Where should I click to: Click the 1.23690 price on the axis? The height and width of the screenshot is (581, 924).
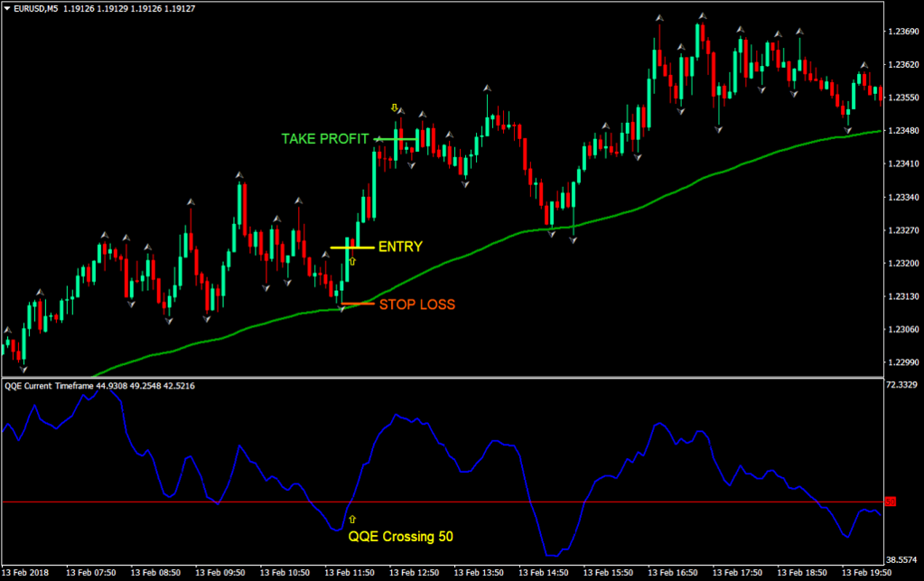(903, 33)
